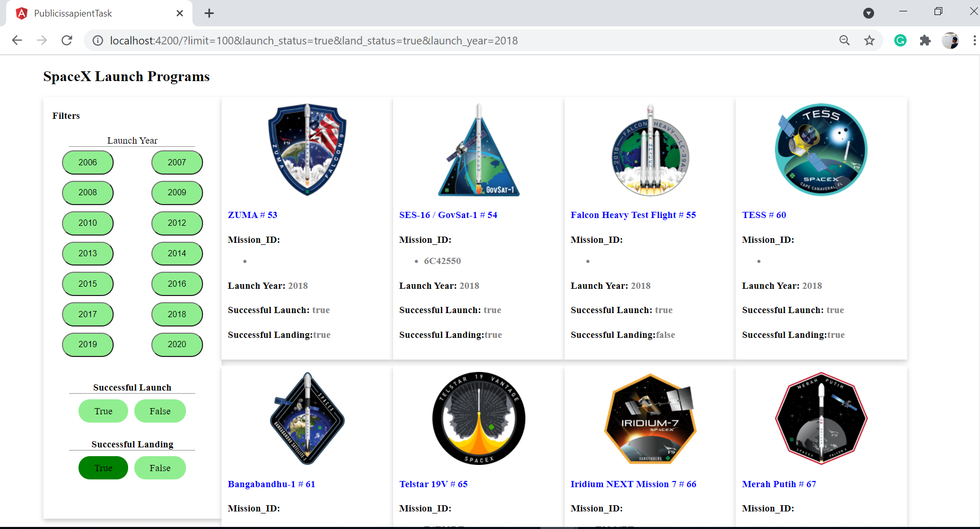Viewport: 980px width, 529px height.
Task: Open the browser extensions puzzle icon
Action: 925,40
